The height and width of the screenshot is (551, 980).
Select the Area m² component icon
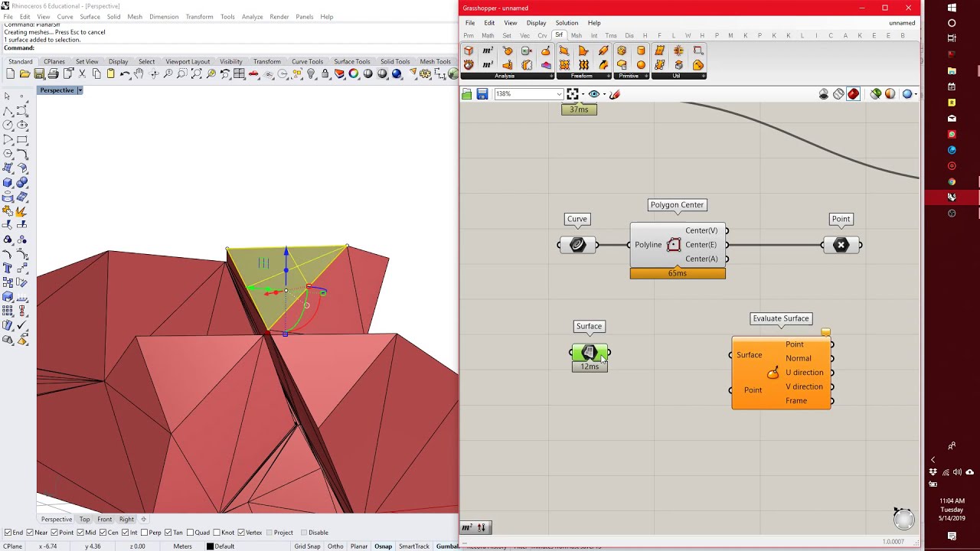[488, 51]
